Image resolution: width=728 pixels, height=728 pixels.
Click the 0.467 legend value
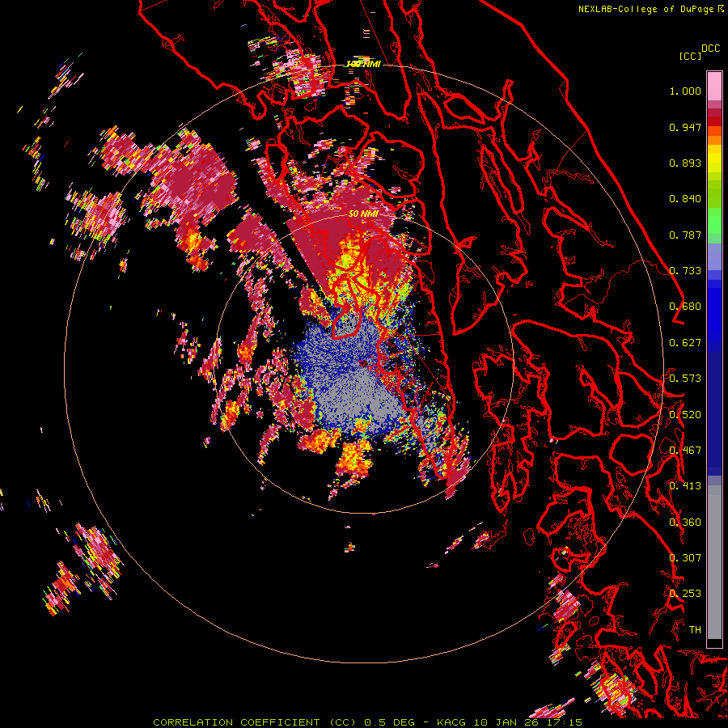(685, 451)
